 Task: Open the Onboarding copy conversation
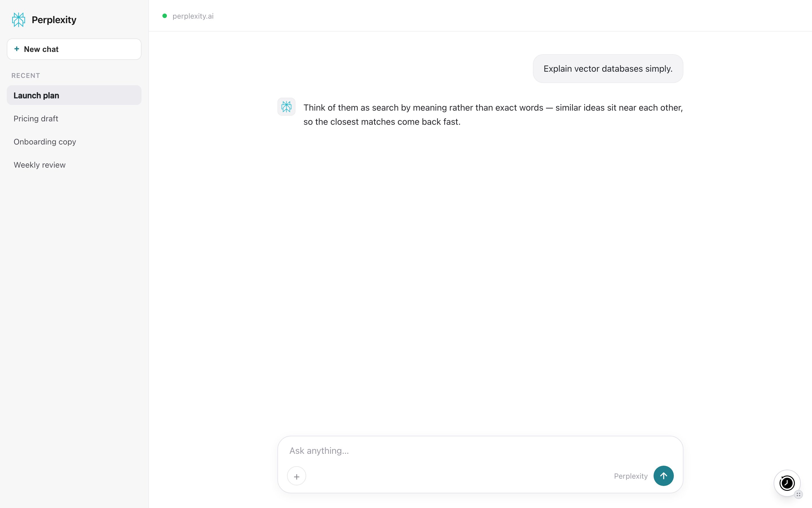click(x=74, y=142)
